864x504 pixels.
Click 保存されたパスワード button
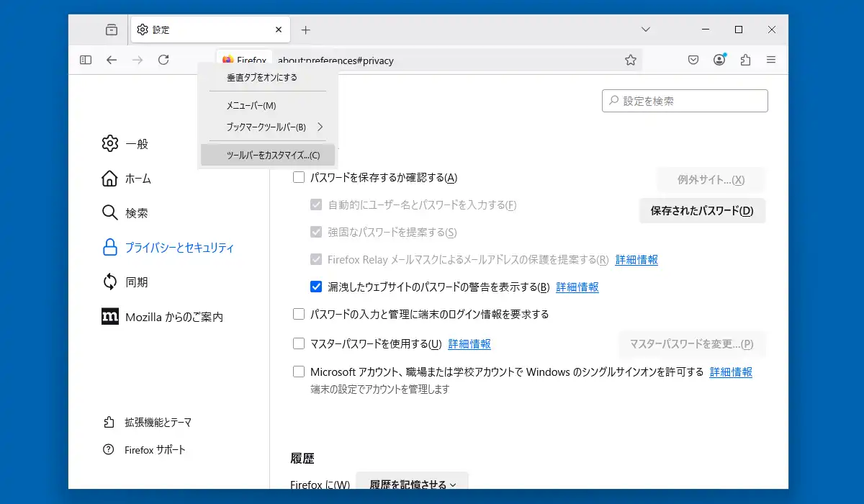point(702,211)
